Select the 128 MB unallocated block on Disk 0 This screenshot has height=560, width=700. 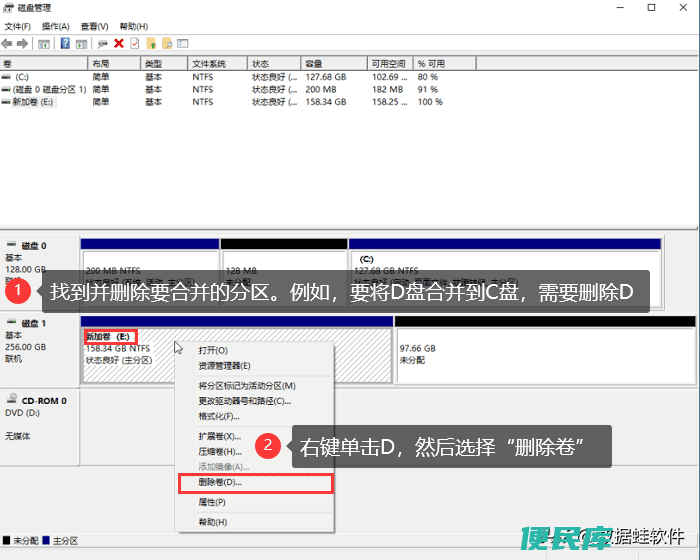point(284,273)
